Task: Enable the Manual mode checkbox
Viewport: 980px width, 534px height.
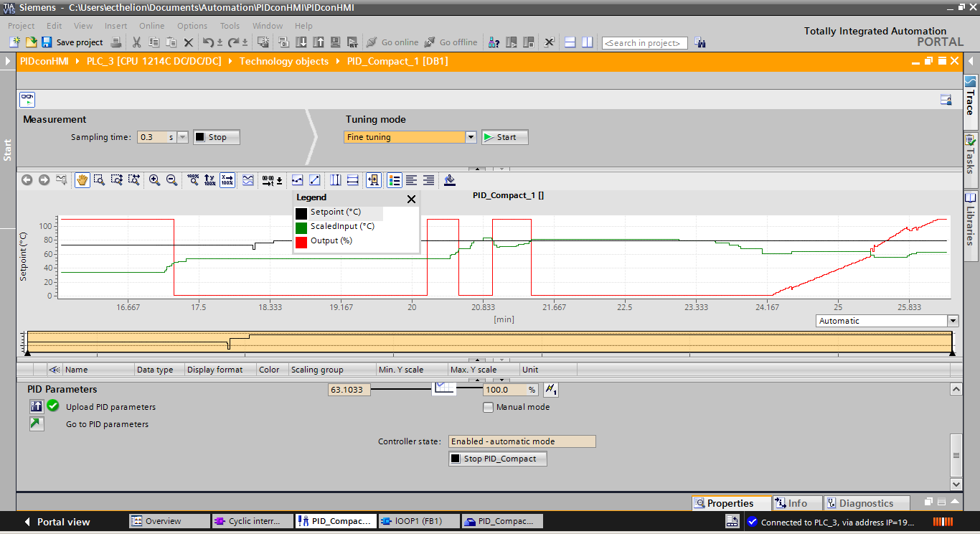Action: pos(489,407)
